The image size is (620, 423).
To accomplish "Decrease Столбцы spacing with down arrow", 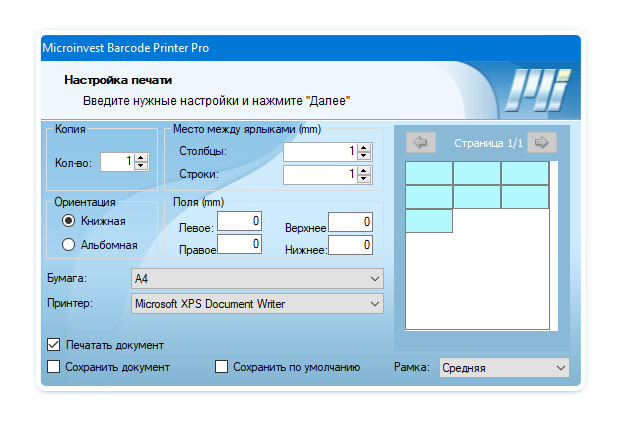I will click(364, 156).
